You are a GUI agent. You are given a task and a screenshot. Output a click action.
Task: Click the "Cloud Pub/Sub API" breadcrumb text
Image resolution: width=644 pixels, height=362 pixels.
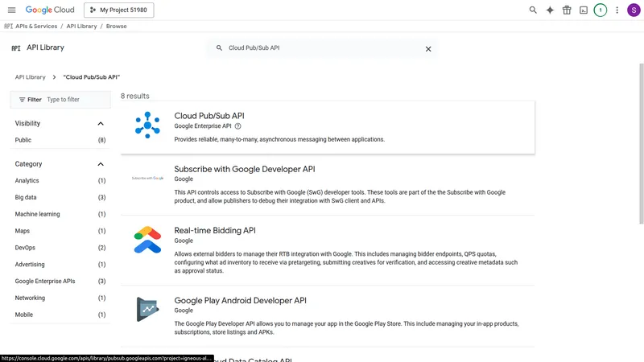(92, 77)
